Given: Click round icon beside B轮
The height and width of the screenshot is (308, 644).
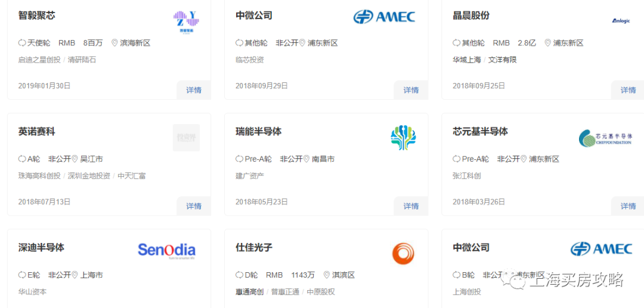Looking at the screenshot, I should tap(456, 275).
